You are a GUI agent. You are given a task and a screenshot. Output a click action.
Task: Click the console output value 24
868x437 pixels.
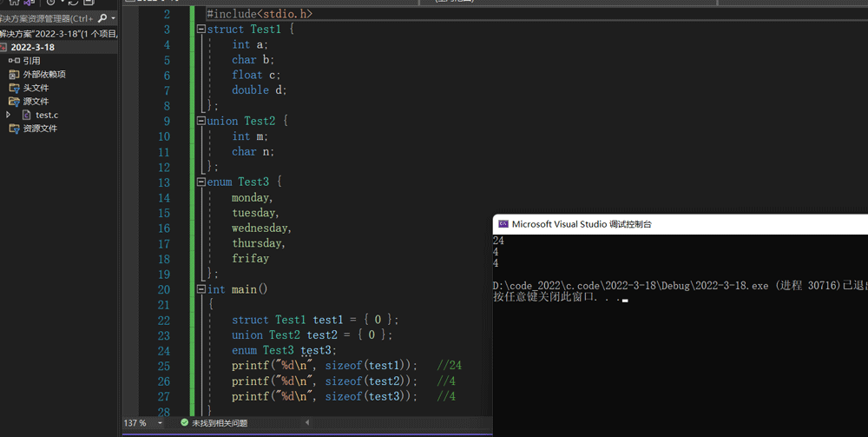[498, 241]
